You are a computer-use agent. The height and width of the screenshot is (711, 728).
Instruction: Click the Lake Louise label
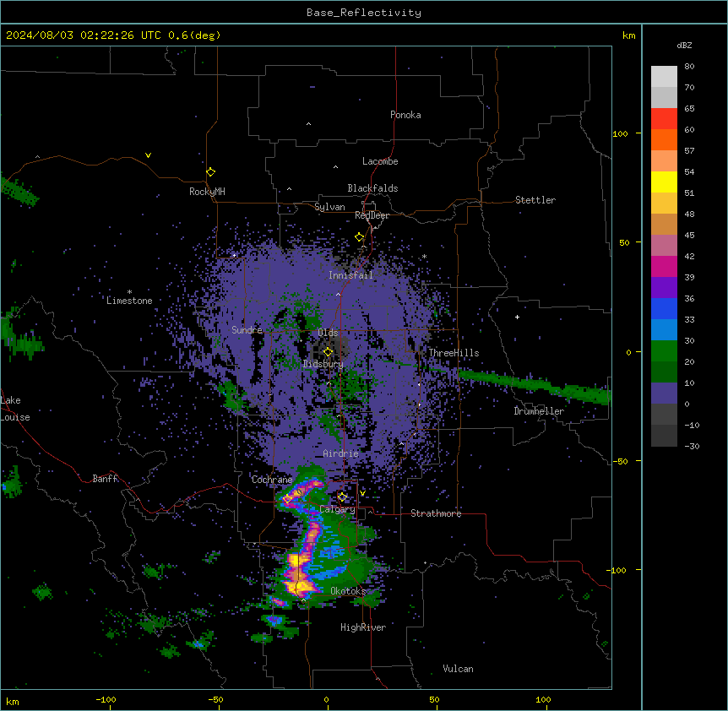(x=15, y=409)
